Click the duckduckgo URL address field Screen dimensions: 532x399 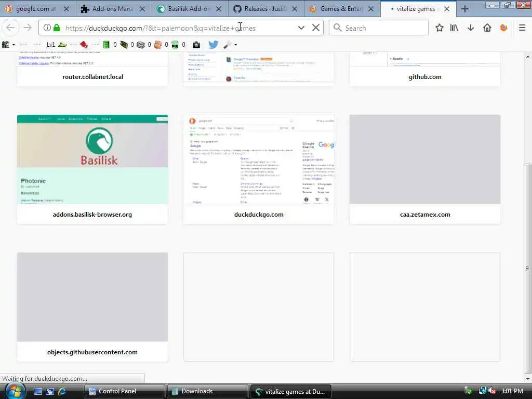click(180, 28)
